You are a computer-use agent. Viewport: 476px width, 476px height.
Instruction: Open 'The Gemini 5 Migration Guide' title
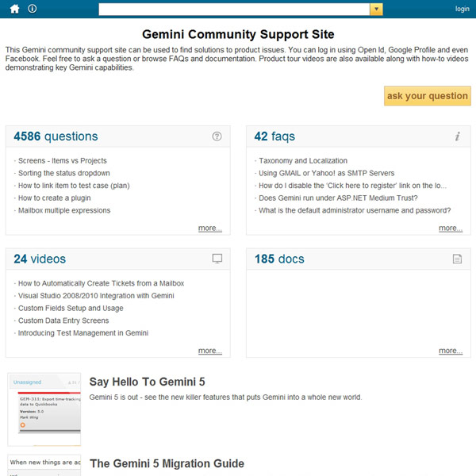[x=167, y=463]
